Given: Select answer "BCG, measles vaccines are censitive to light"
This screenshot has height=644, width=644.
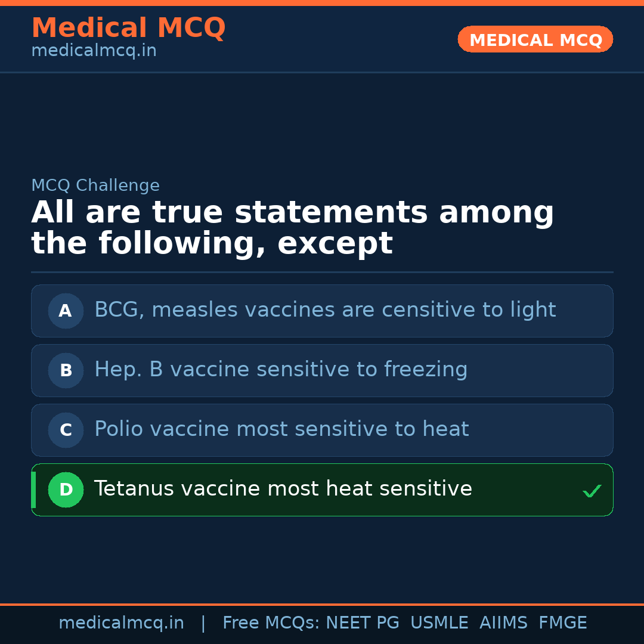Looking at the screenshot, I should (325, 310).
